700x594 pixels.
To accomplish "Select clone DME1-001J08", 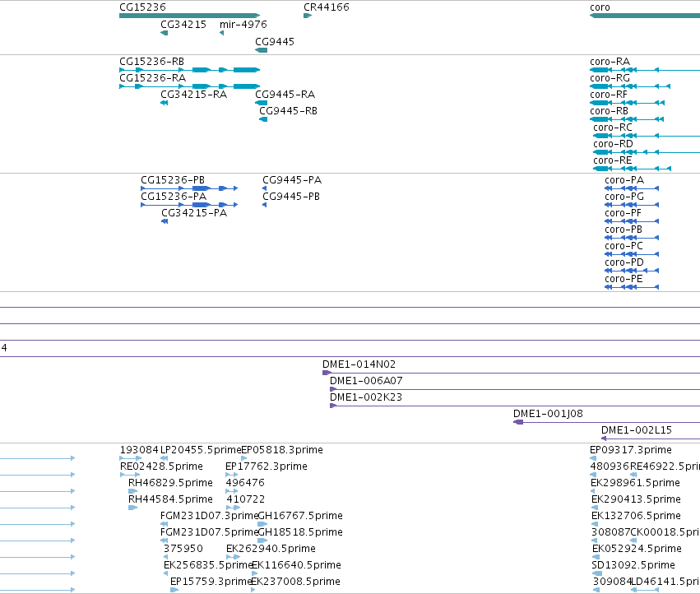I will 607,422.
